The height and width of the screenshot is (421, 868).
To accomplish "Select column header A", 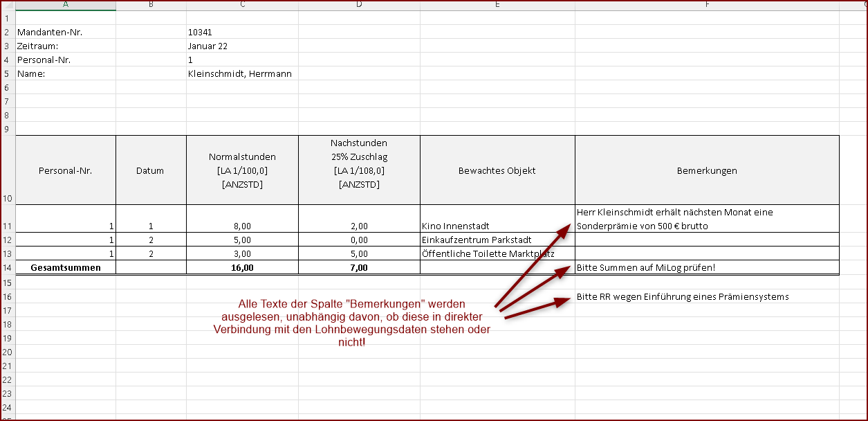I will pos(66,6).
